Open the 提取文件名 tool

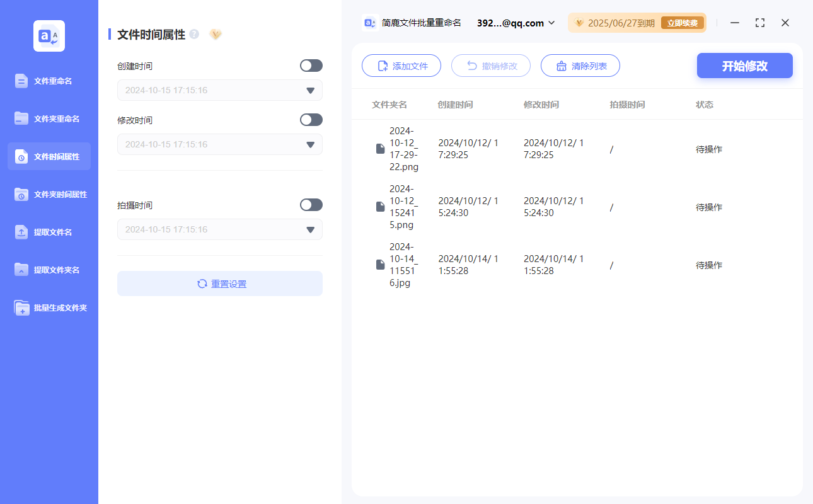(x=49, y=232)
